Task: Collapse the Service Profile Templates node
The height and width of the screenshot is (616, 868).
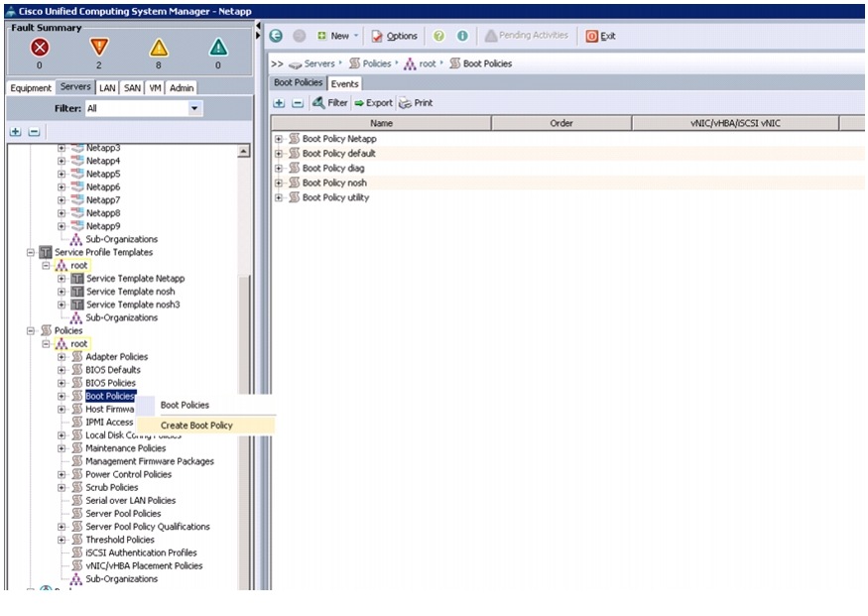Action: click(x=31, y=253)
